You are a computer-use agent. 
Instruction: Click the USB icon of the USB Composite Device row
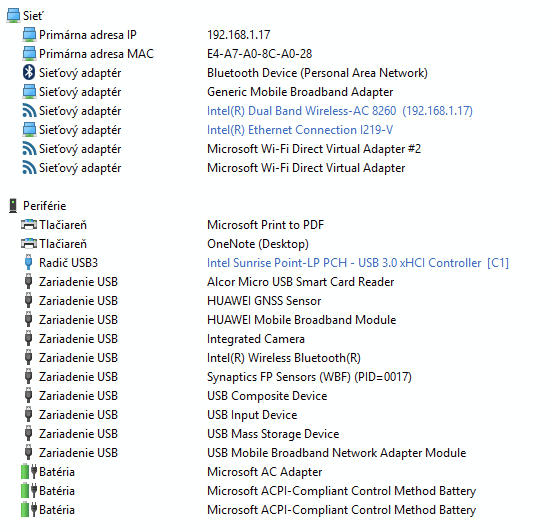pyautogui.click(x=29, y=396)
